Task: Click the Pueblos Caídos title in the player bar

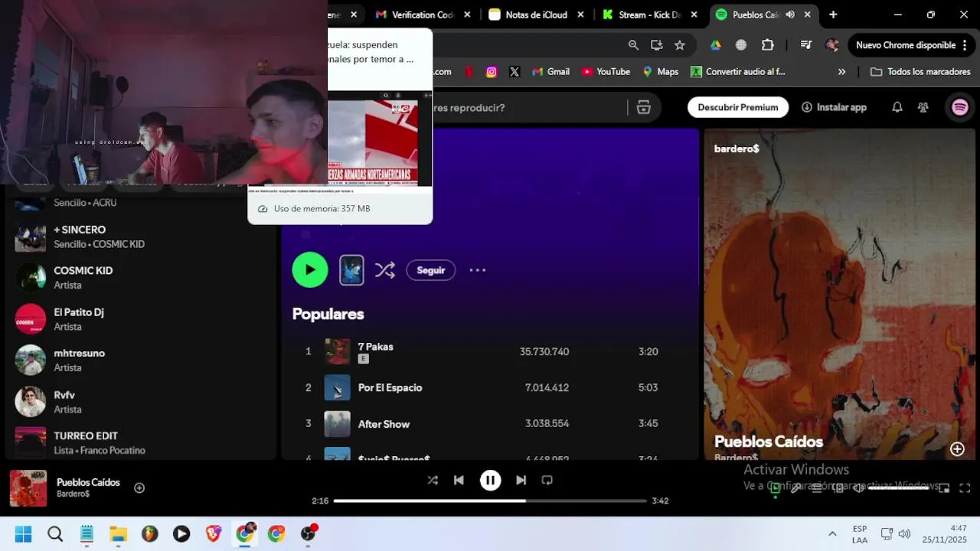Action: (x=88, y=482)
